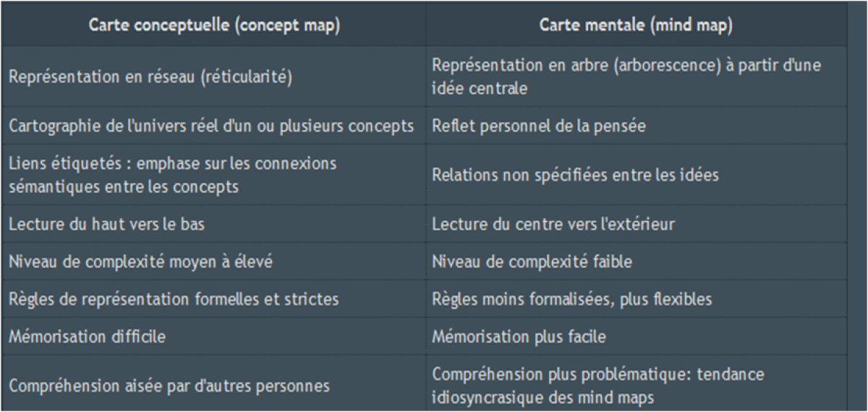The image size is (868, 412).
Task: Select the 'Niveau de complexité faible' cell
Action: pos(637,262)
